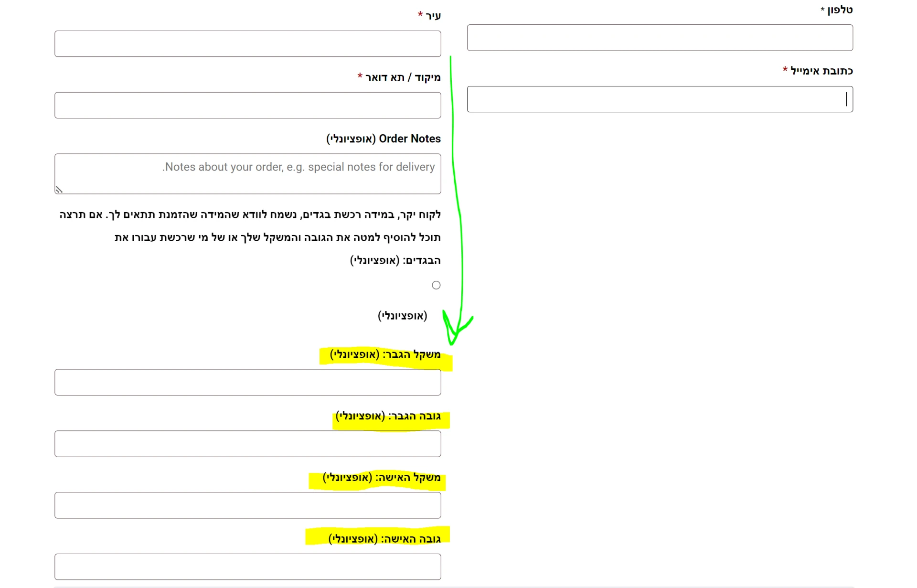Click the עיר label text
The height and width of the screenshot is (588, 917).
433,16
